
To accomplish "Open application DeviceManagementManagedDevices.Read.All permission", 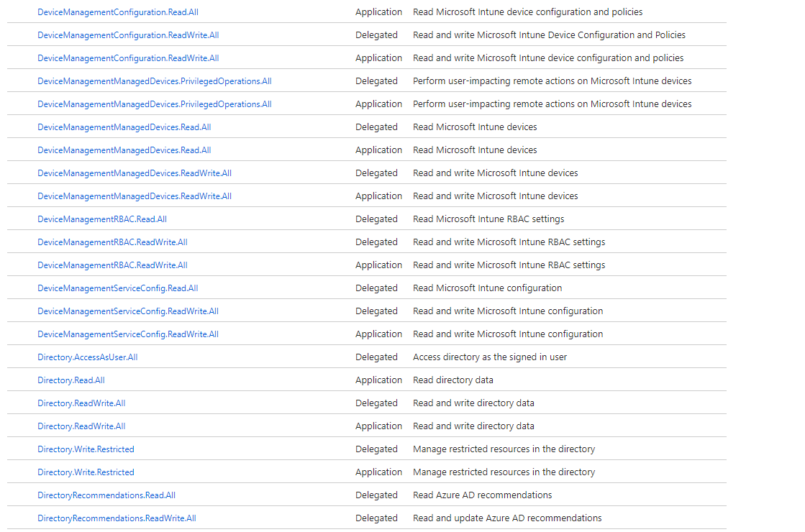I will coord(124,150).
